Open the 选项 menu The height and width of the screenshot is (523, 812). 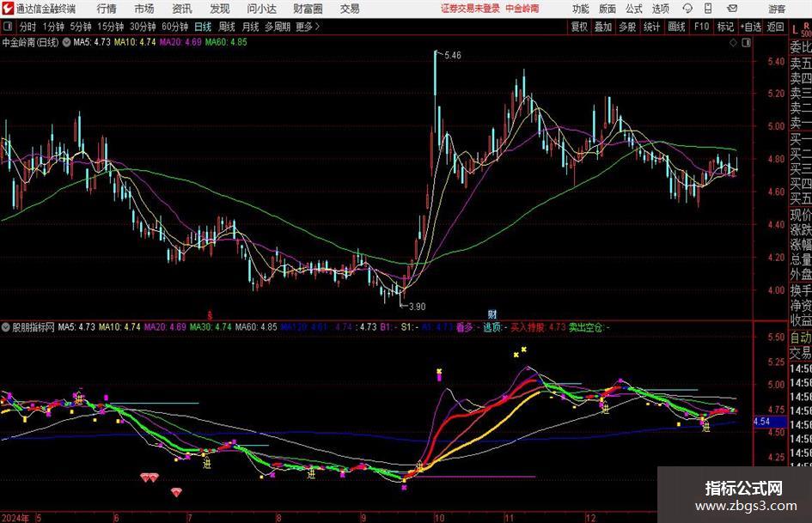(660, 9)
